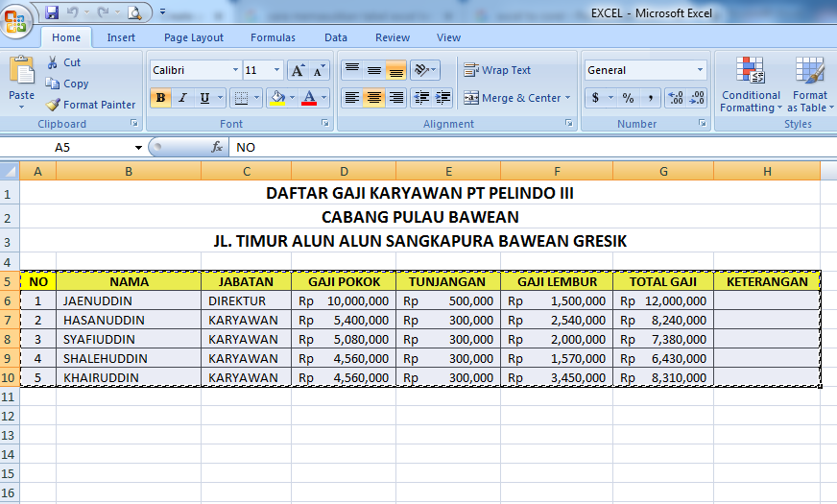Viewport: 837px width, 504px height.
Task: Open Data tab
Action: tap(336, 37)
